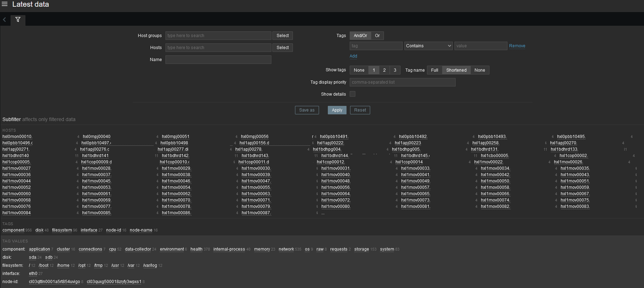The height and width of the screenshot is (288, 644).
Task: Choose Full tag name display
Action: (x=434, y=70)
